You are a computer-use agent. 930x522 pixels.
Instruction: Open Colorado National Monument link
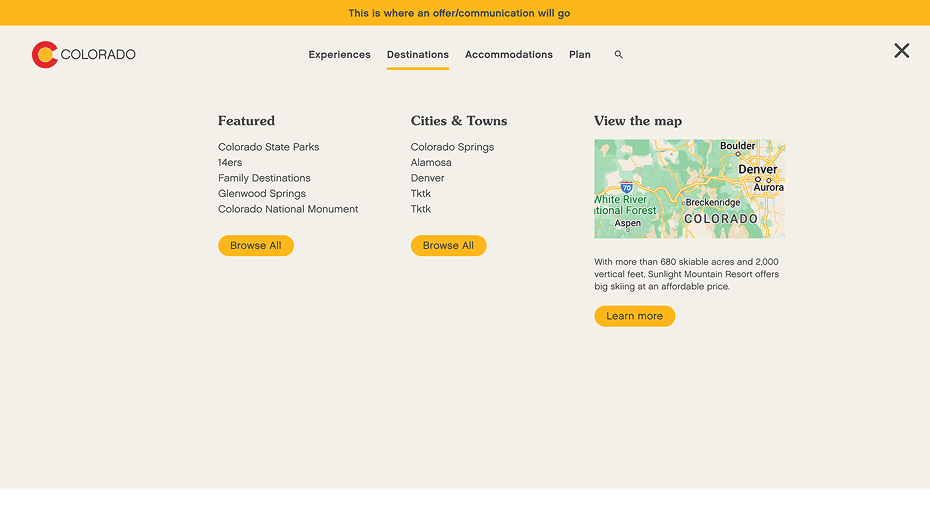point(288,210)
